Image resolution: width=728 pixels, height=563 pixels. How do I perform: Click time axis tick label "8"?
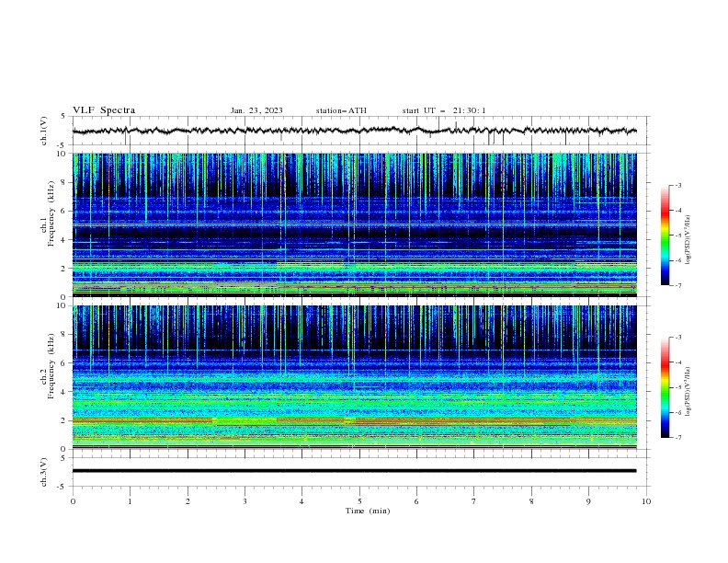pyautogui.click(x=531, y=501)
